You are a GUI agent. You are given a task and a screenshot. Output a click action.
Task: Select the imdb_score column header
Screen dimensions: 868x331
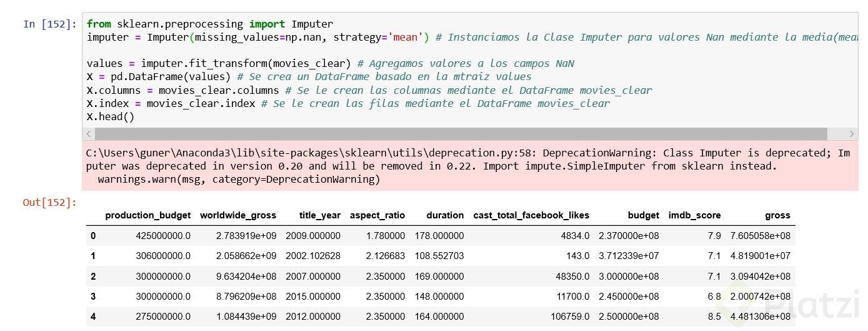pos(694,215)
